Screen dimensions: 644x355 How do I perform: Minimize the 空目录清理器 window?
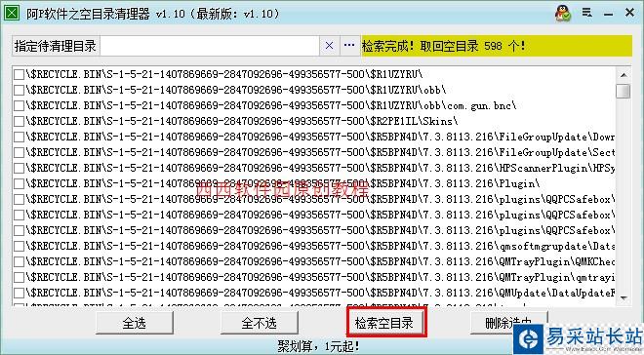(x=608, y=14)
